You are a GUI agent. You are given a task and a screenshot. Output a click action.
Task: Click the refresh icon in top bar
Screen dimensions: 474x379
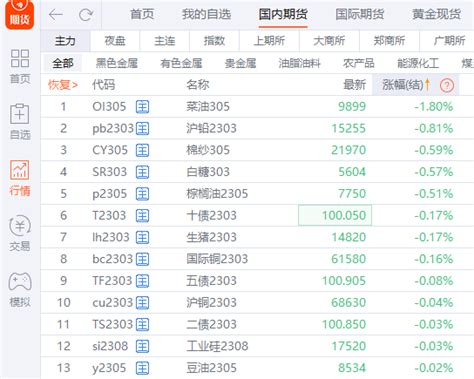point(86,15)
